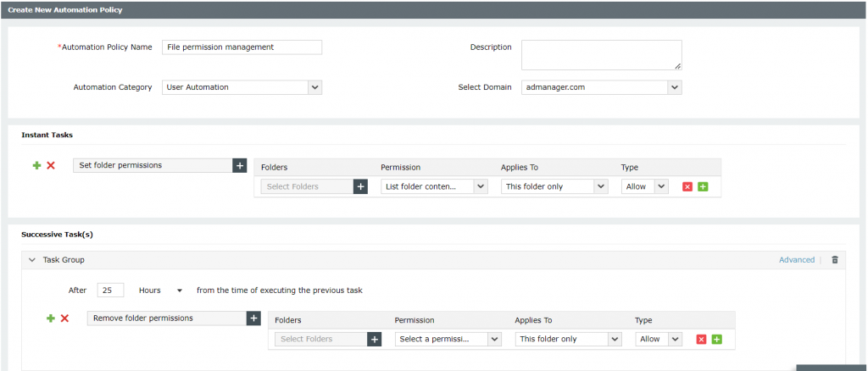
Task: Collapse the Task Group section
Action: click(32, 260)
